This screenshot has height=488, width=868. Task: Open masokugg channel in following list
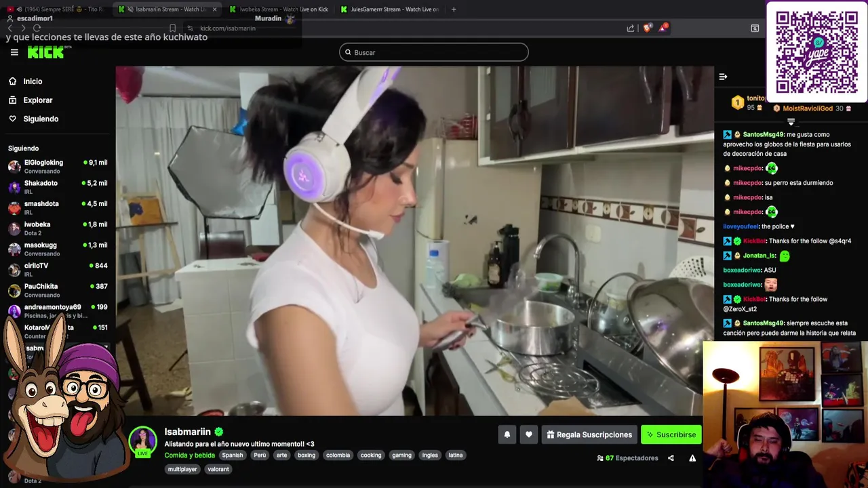click(x=58, y=249)
